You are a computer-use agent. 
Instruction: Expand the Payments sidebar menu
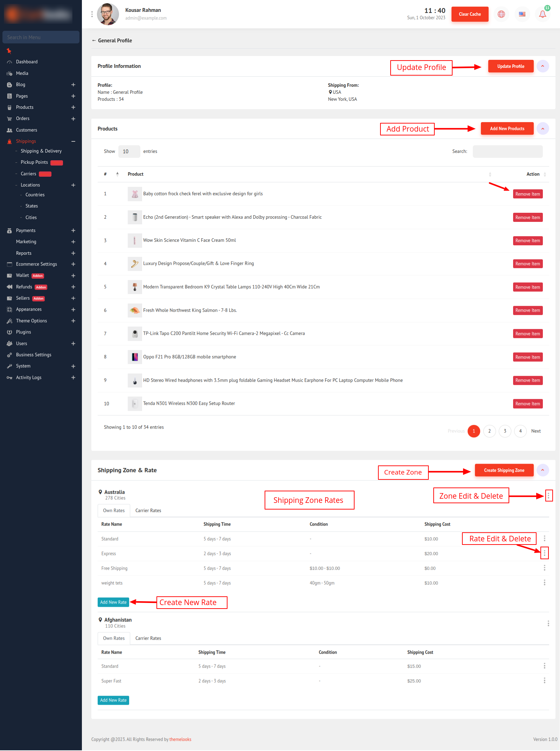(73, 230)
